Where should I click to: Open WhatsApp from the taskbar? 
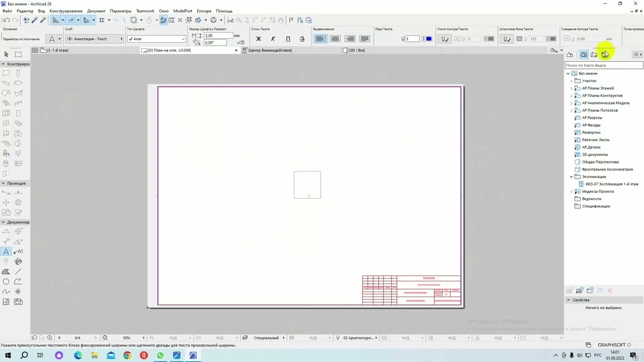point(160,355)
